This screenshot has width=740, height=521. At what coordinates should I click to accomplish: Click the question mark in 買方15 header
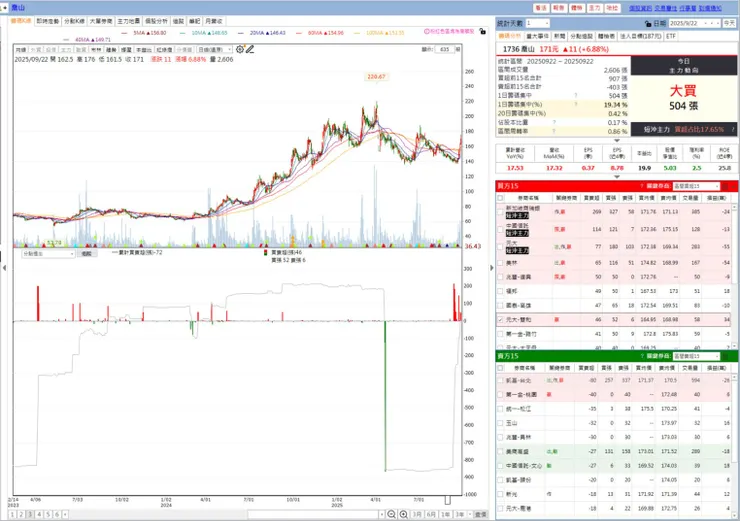641,186
